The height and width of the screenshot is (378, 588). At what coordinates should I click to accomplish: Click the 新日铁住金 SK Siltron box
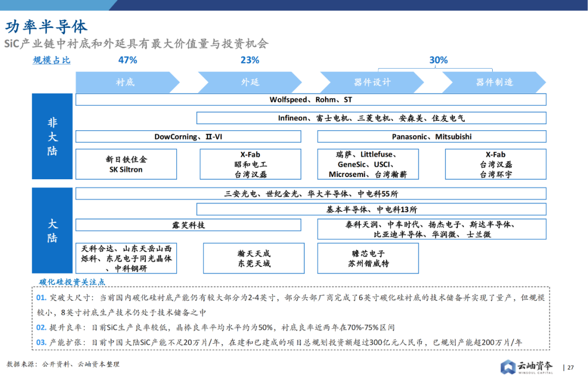coord(126,164)
